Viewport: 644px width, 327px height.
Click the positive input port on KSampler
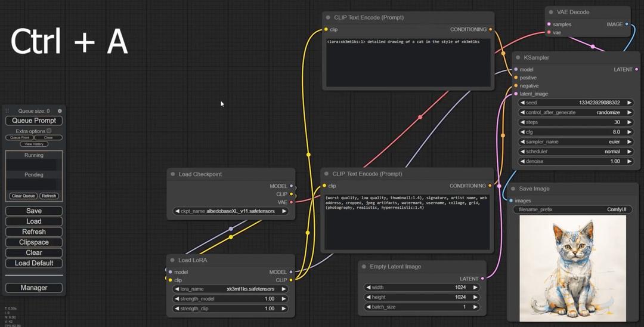[x=516, y=78]
